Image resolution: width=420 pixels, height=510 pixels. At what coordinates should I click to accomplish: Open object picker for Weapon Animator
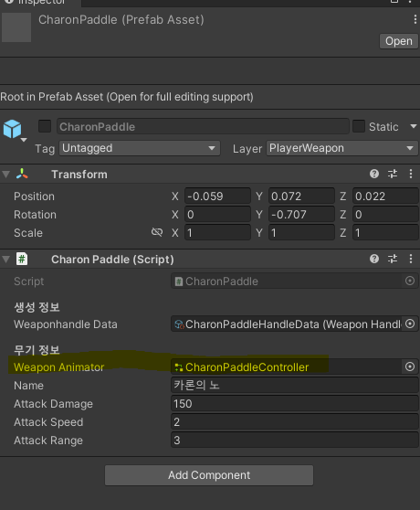(x=410, y=367)
